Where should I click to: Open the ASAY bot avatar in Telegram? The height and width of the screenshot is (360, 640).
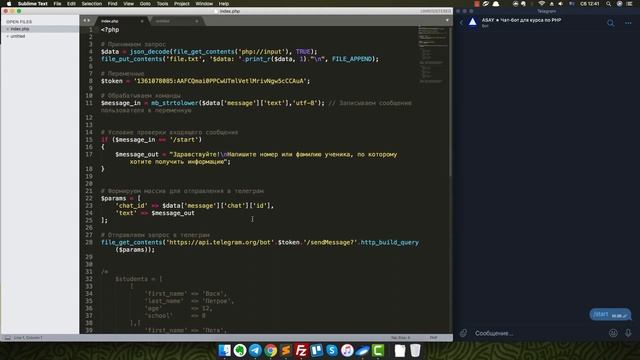click(x=473, y=22)
